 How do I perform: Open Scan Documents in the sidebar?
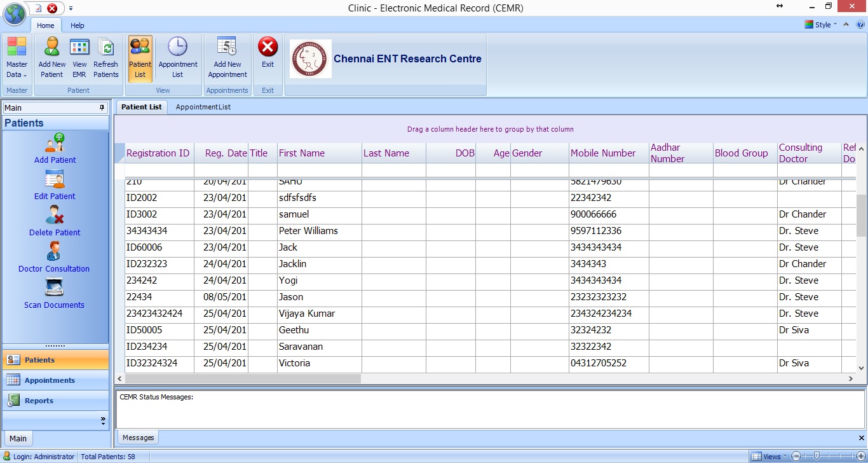[x=54, y=293]
